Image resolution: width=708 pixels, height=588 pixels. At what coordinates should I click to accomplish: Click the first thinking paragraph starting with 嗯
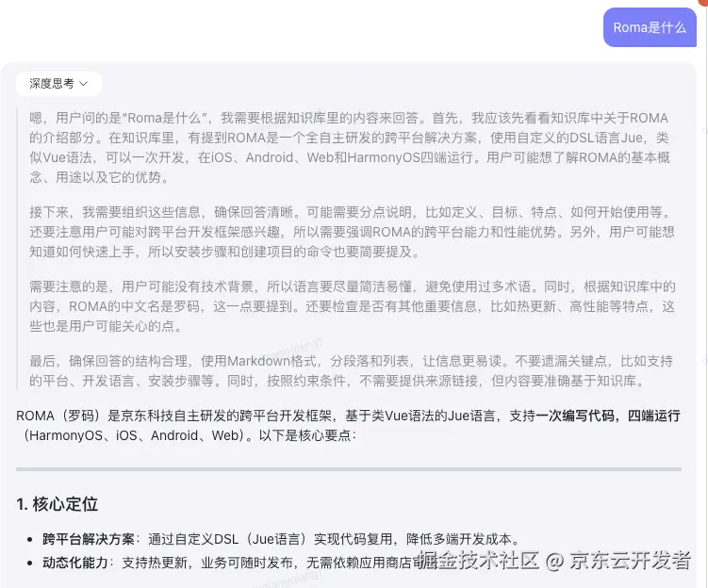point(349,147)
